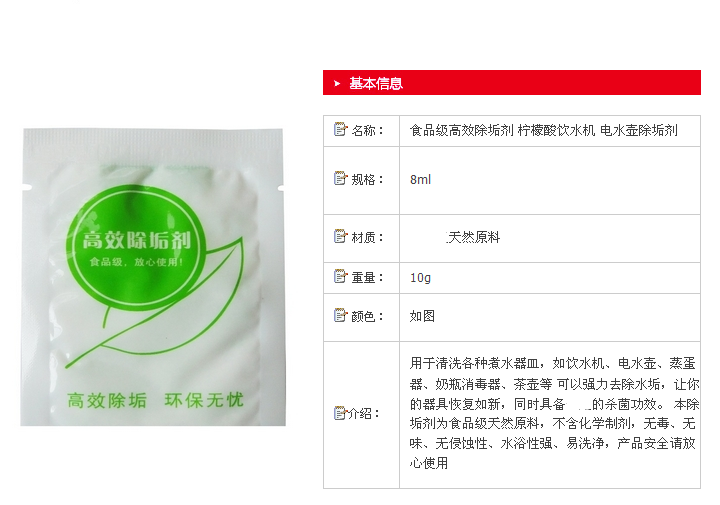Click the green circle logo on packet
The height and width of the screenshot is (505, 720).
136,245
